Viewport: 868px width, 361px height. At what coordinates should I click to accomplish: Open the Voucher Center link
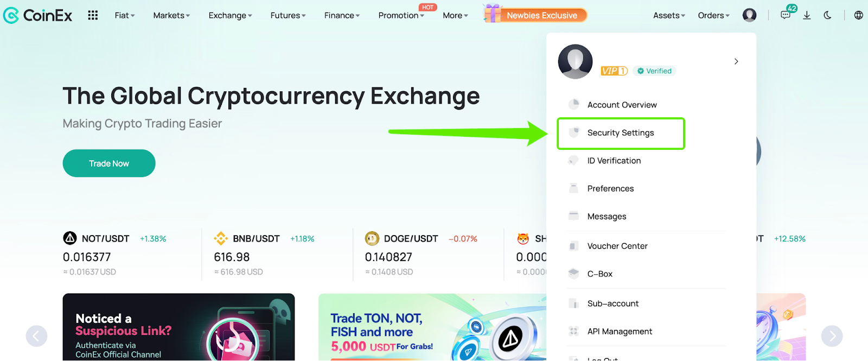click(x=617, y=246)
